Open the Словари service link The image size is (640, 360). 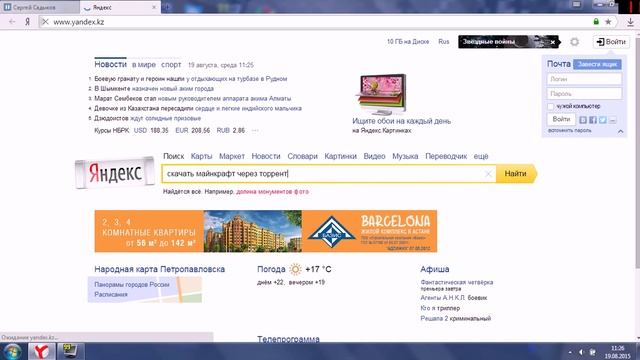tap(302, 156)
